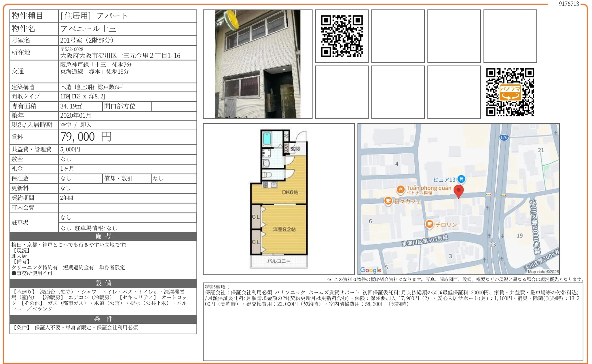This screenshot has width=592, height=364.
Task: Click the red location pin on map
Action: click(458, 190)
